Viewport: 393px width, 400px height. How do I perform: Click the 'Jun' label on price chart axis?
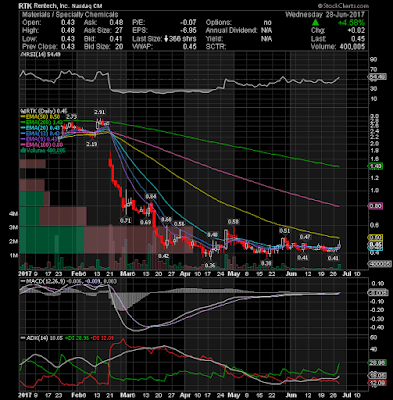(292, 274)
